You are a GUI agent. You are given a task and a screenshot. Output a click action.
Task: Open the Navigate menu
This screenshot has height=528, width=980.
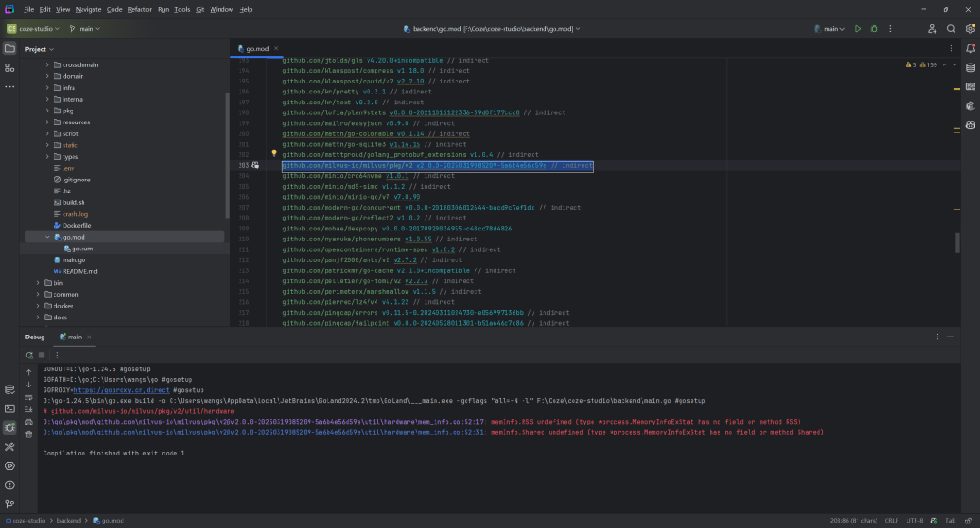pos(88,9)
